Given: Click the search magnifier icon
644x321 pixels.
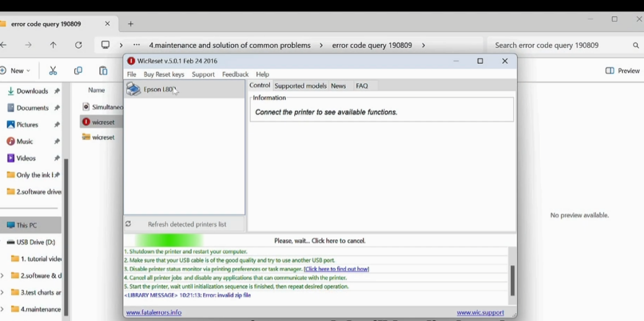Looking at the screenshot, I should coord(636,45).
